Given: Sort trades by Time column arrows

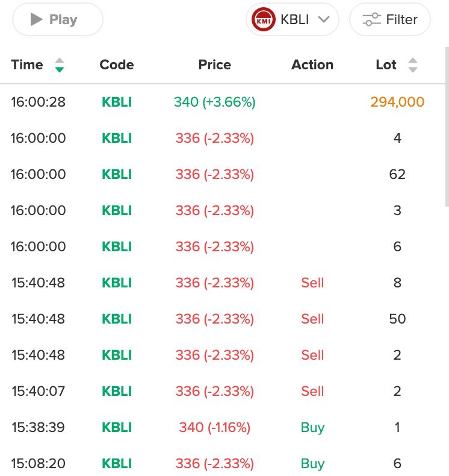Looking at the screenshot, I should (x=59, y=65).
